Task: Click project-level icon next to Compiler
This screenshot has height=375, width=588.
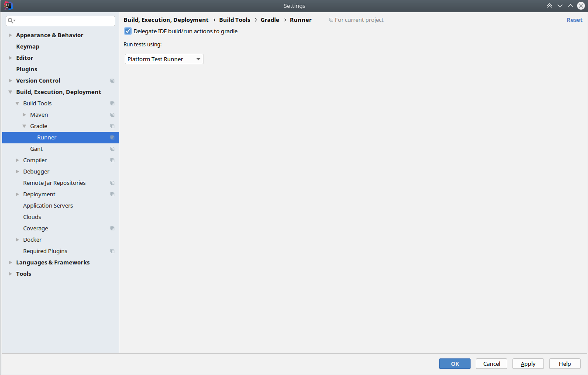Action: tap(112, 160)
